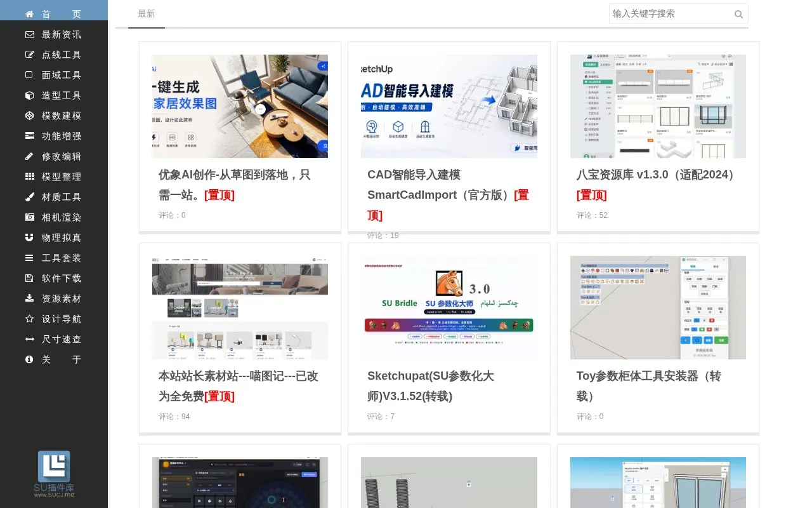812x508 pixels.
Task: Click the pencil icon for 修改编辑
Action: (x=29, y=156)
